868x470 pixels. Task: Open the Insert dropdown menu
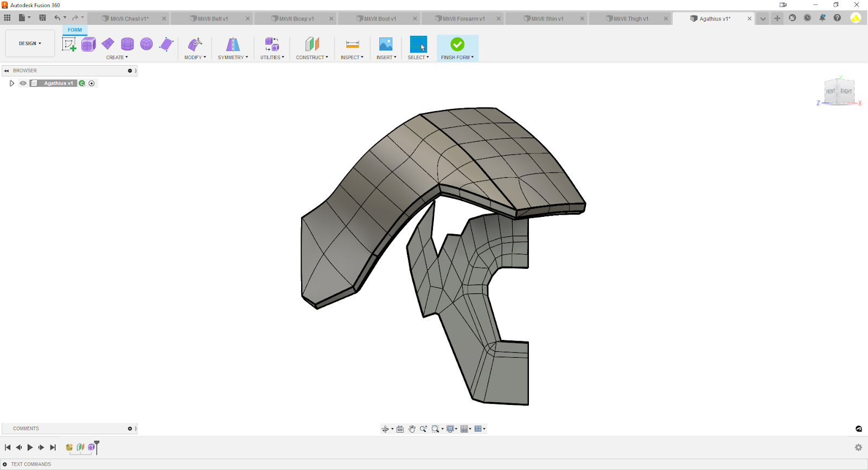click(386, 57)
